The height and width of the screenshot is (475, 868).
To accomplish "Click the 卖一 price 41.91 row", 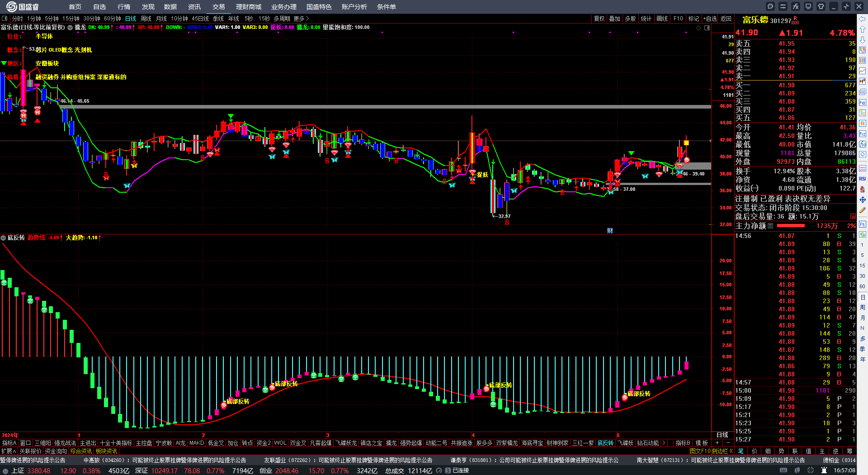I will (x=795, y=76).
